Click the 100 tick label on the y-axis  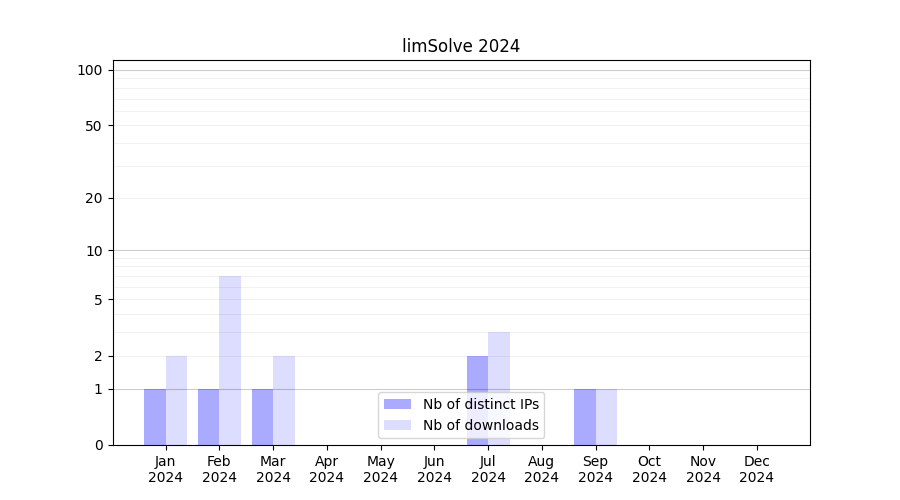[90, 70]
